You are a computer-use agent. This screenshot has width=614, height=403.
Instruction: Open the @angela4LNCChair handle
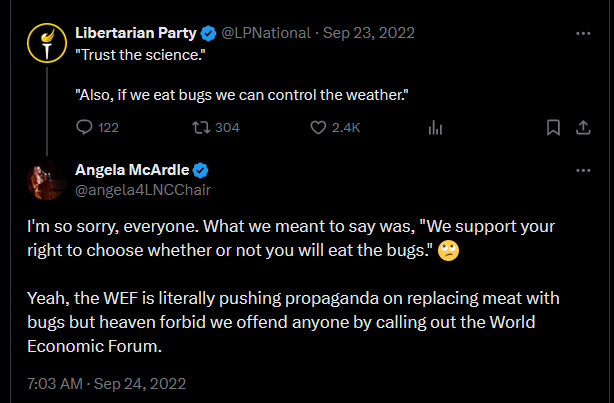click(x=143, y=190)
